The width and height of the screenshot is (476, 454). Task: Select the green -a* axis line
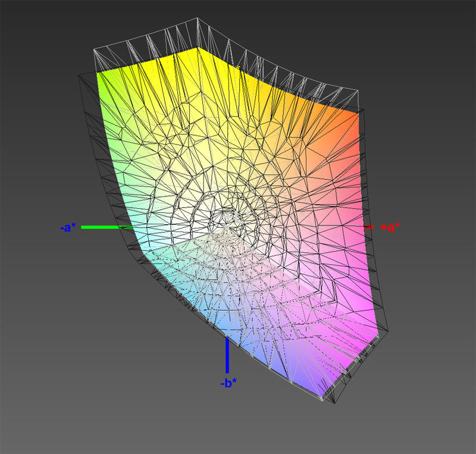(x=107, y=227)
